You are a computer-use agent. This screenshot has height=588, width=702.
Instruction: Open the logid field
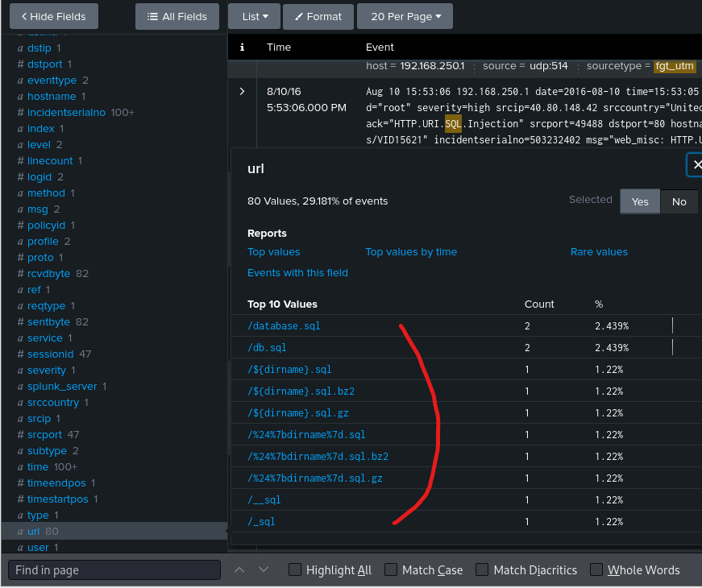[39, 176]
